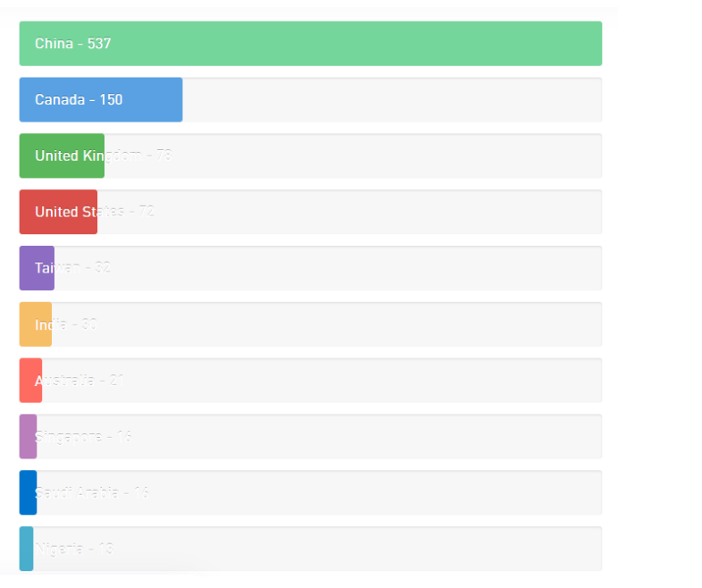This screenshot has height=588, width=702.
Task: Click the "78" value in United Kingdom row
Action: click(x=163, y=155)
